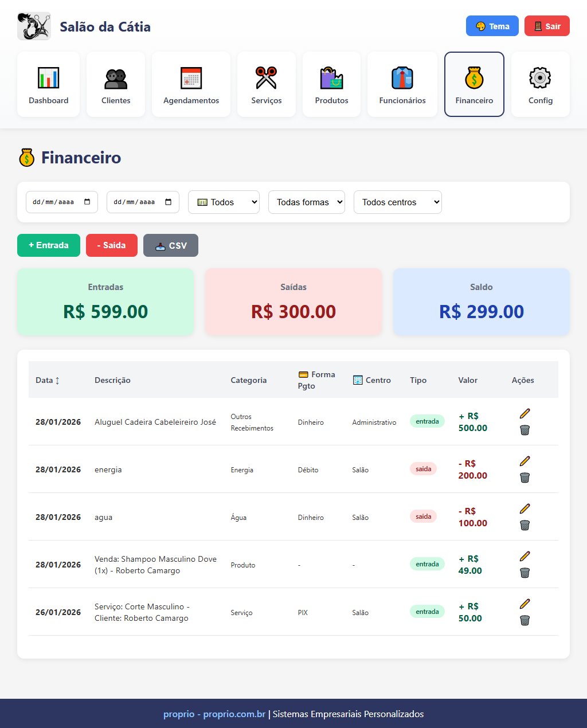Screen dimensions: 587x728
Task: Edit the agua entry with pencil
Action: coord(525,508)
